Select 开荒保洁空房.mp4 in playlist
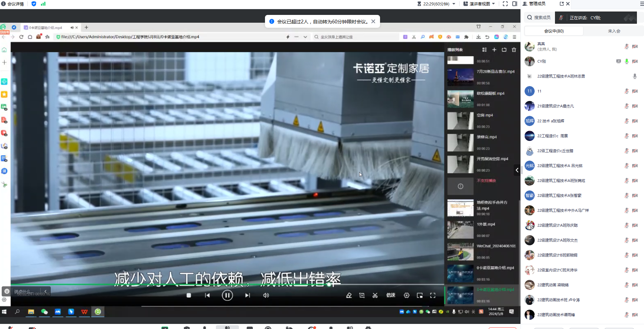This screenshot has height=329, width=644. coord(481,164)
